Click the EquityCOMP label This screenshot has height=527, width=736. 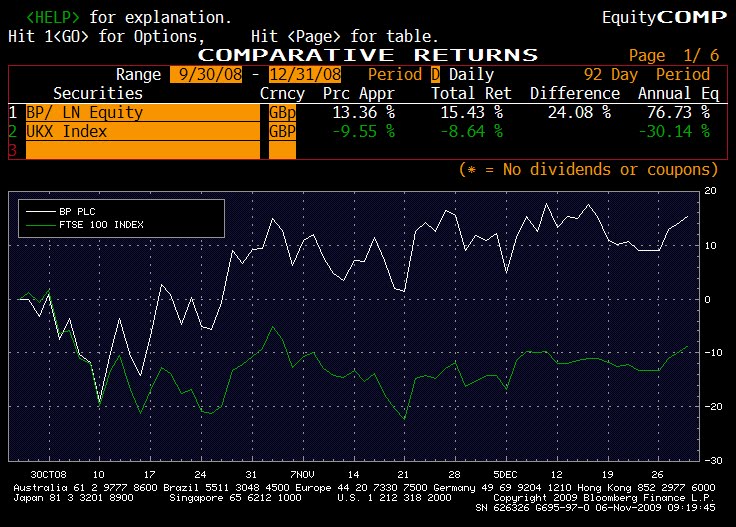(664, 17)
